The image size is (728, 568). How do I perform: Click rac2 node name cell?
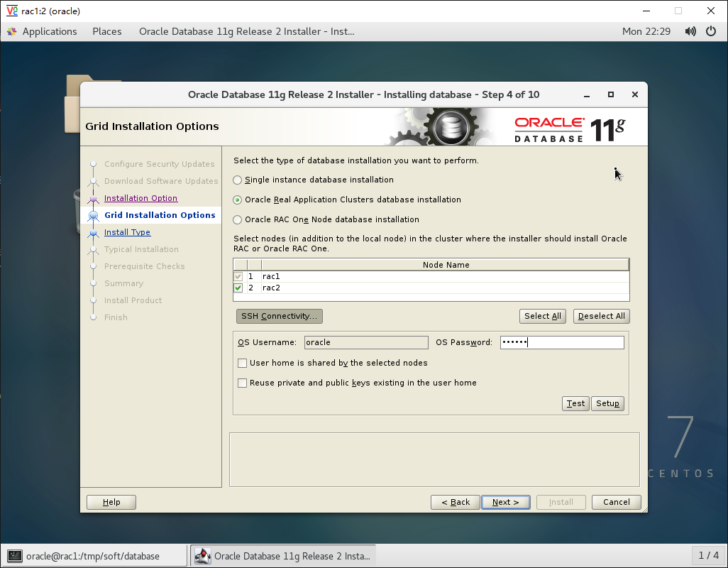tap(445, 288)
